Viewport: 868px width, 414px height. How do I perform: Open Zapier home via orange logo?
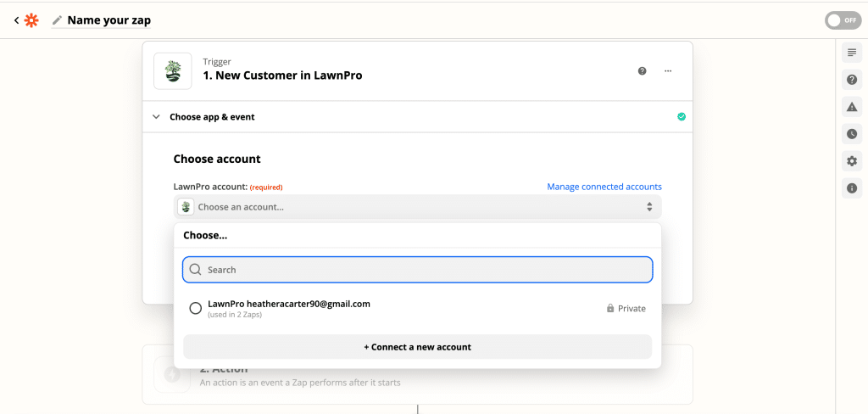(31, 20)
